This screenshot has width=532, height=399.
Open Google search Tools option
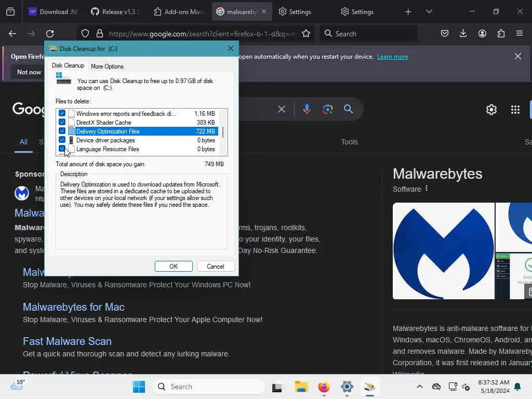point(349,142)
